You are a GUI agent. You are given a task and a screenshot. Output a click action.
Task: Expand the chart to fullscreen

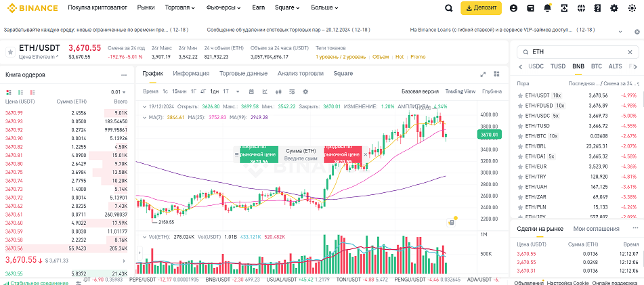[x=483, y=74]
